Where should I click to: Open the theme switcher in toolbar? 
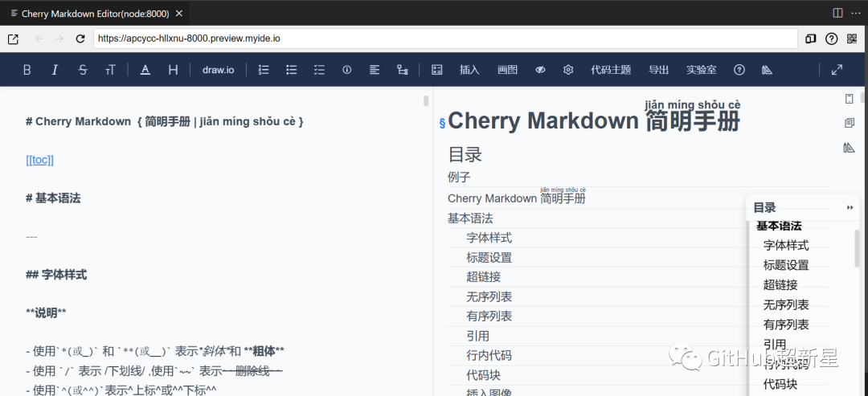(767, 70)
